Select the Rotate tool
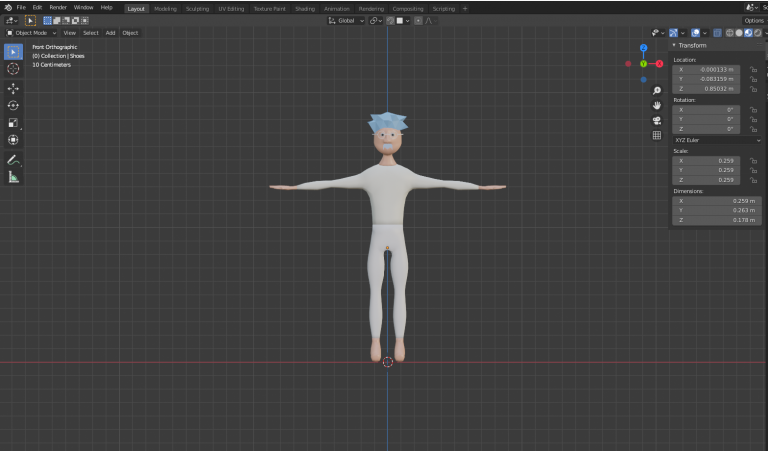The height and width of the screenshot is (451, 768). tap(13, 106)
